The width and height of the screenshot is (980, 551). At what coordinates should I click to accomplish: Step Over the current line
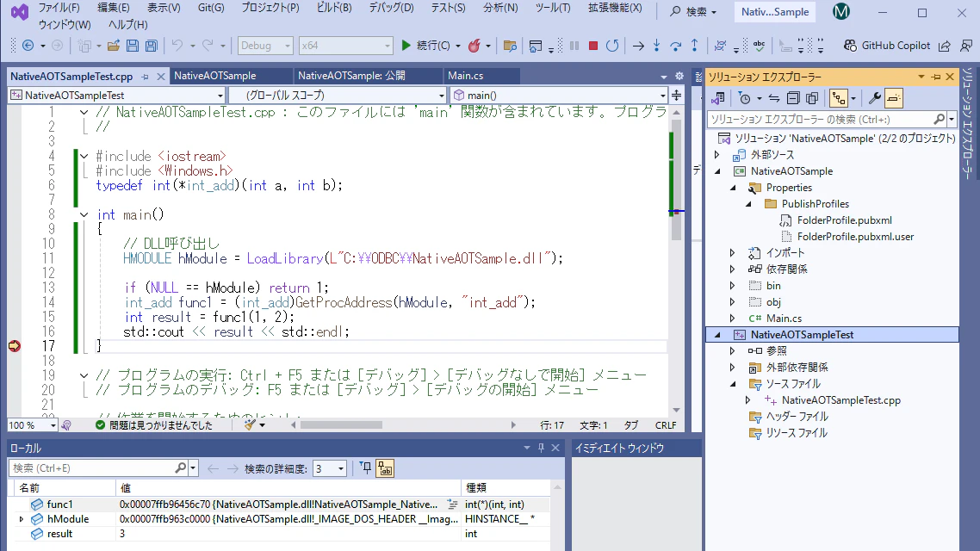click(x=676, y=46)
